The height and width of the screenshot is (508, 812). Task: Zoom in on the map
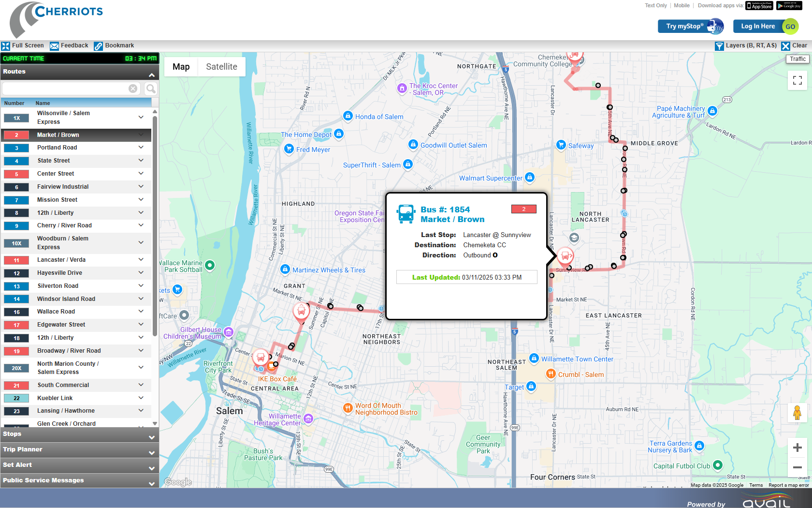797,448
